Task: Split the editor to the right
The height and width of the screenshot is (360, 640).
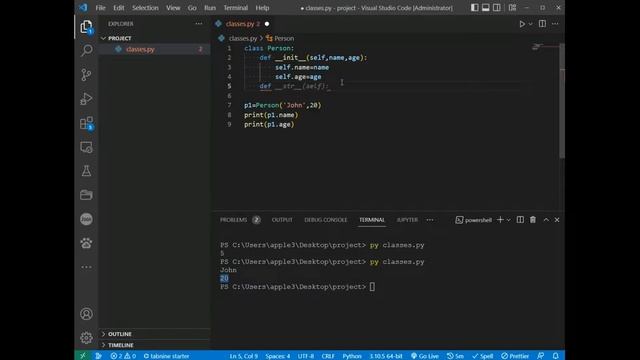Action: point(542,24)
